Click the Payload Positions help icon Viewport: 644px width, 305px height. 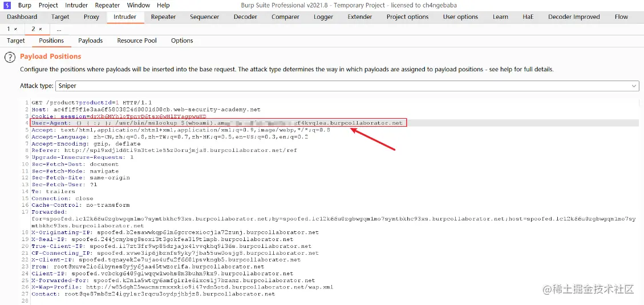coord(10,58)
